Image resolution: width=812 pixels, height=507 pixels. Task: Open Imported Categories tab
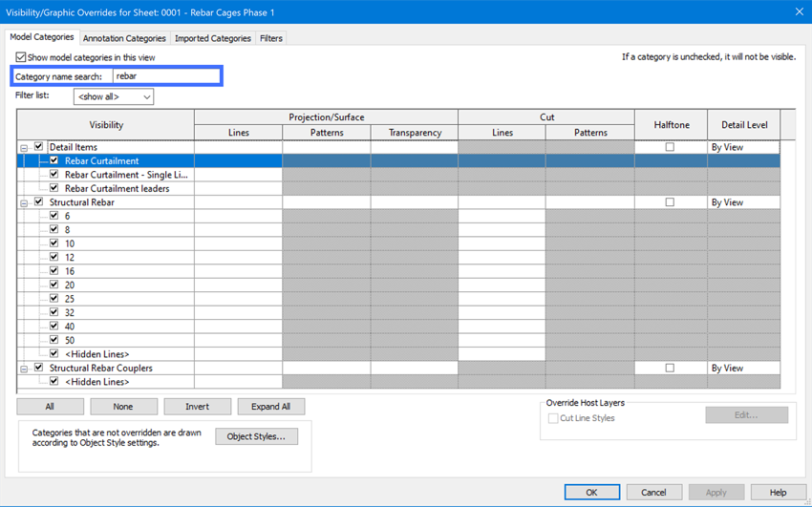point(213,38)
